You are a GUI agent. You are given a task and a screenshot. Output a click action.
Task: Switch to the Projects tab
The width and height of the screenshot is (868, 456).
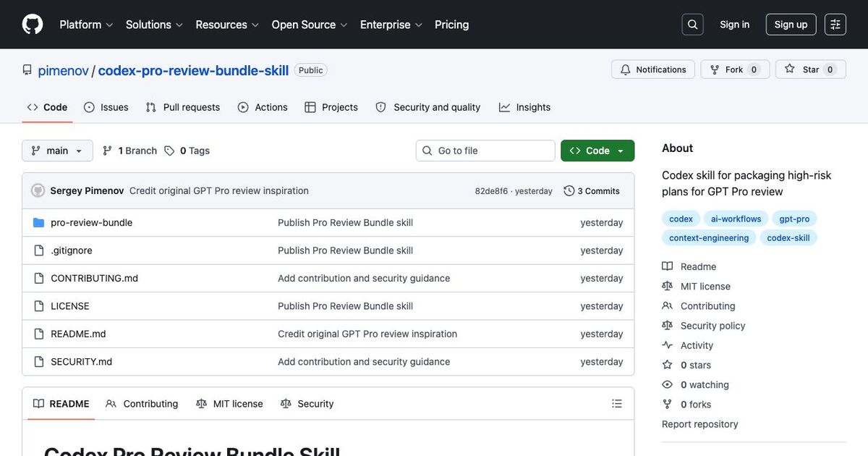(x=331, y=107)
